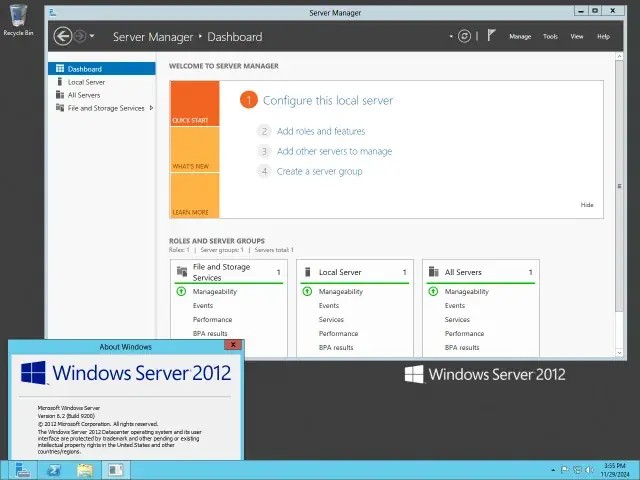Click the dashboard scrollbar up arrow
The height and width of the screenshot is (480, 640).
(619, 56)
